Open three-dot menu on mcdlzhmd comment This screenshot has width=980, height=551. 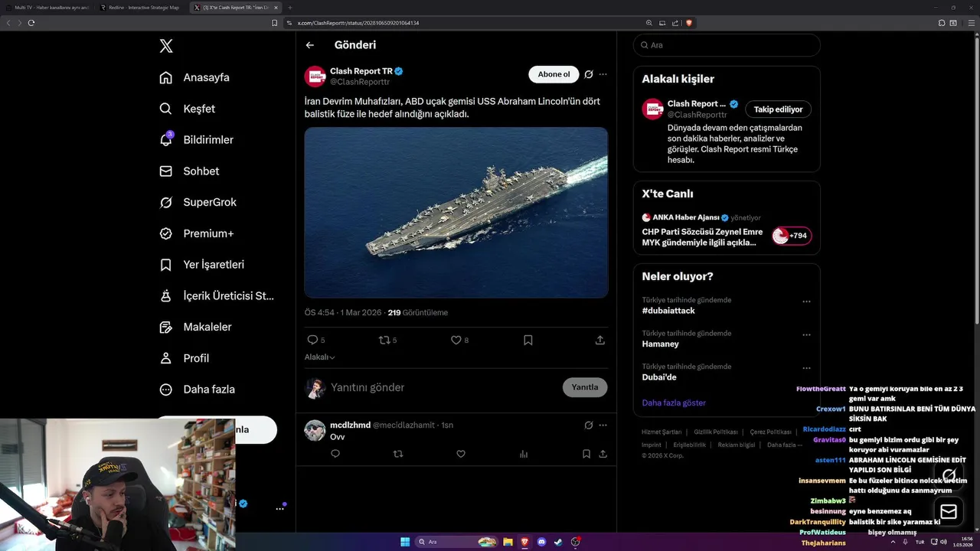(x=603, y=425)
